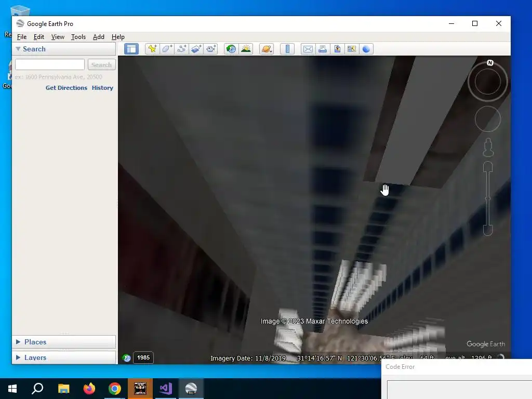Select the Add Polygon tool
532x399 pixels.
tap(167, 49)
